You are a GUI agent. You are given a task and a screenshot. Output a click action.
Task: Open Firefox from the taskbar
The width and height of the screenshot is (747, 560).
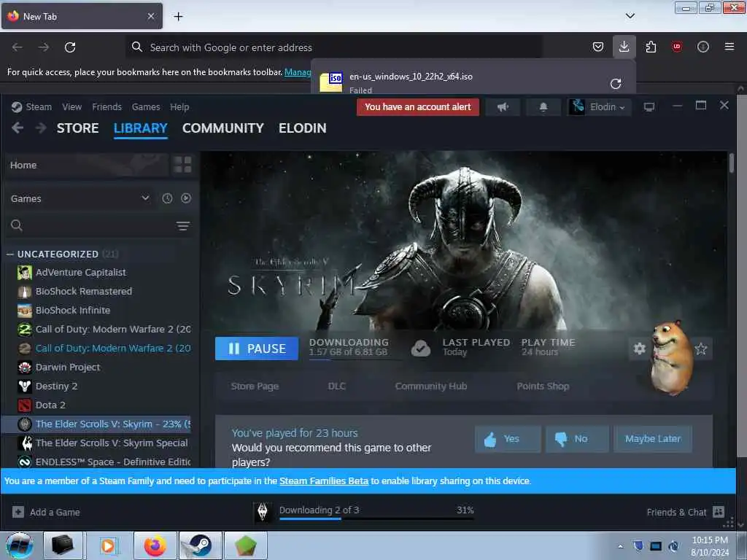pyautogui.click(x=155, y=545)
